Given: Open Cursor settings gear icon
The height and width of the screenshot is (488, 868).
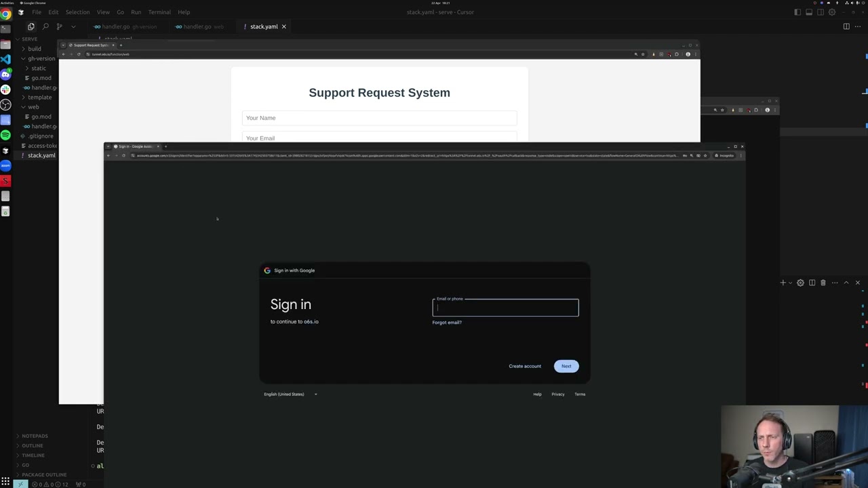Looking at the screenshot, I should pos(832,12).
